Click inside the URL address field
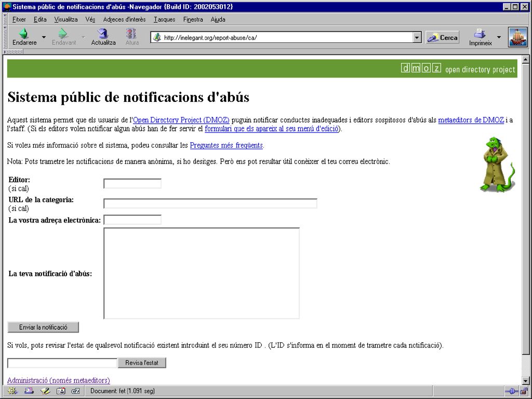Viewport: 532px width, 399px height. [287, 37]
